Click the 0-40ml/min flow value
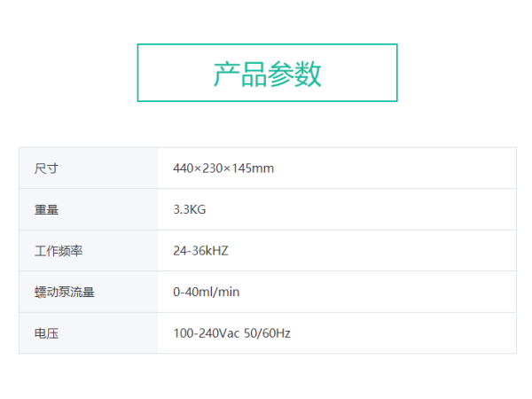This screenshot has height=399, width=532. click(207, 292)
